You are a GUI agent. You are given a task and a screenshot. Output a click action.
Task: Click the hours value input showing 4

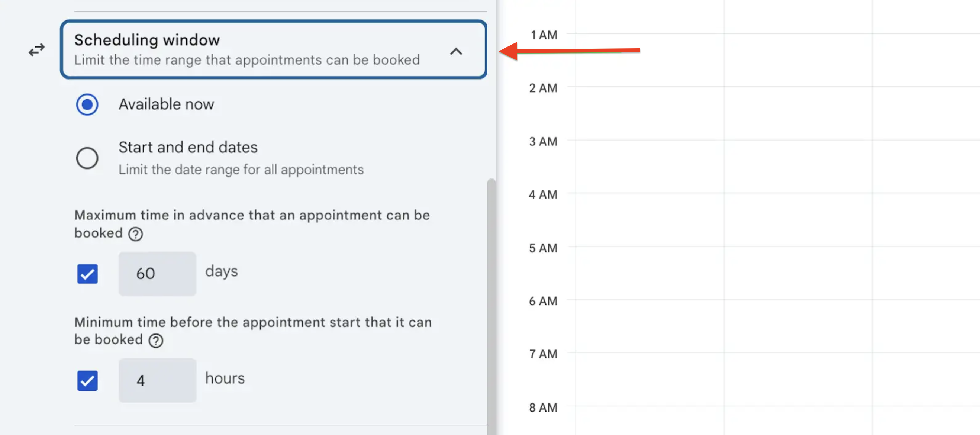tap(157, 380)
